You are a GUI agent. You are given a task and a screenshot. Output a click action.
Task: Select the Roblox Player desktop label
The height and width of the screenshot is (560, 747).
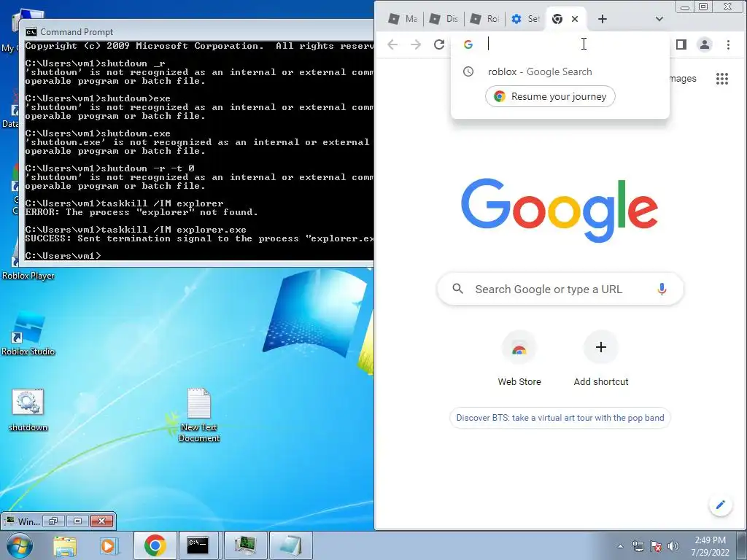28,276
